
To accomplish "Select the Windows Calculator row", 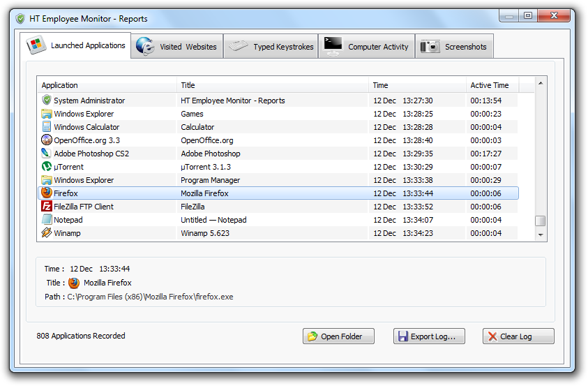I will (278, 127).
